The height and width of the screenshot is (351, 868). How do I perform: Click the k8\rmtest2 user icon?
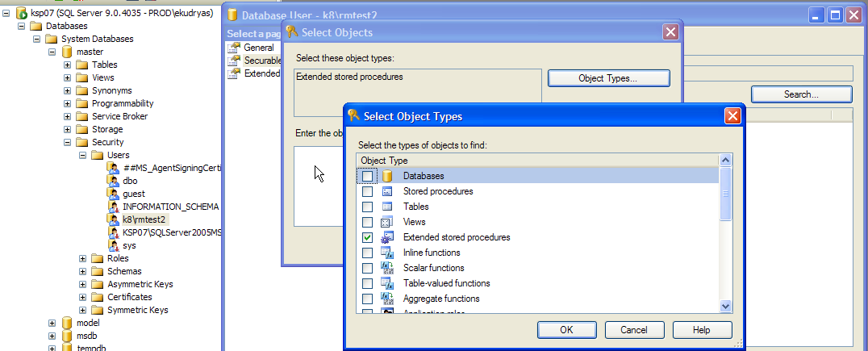113,219
